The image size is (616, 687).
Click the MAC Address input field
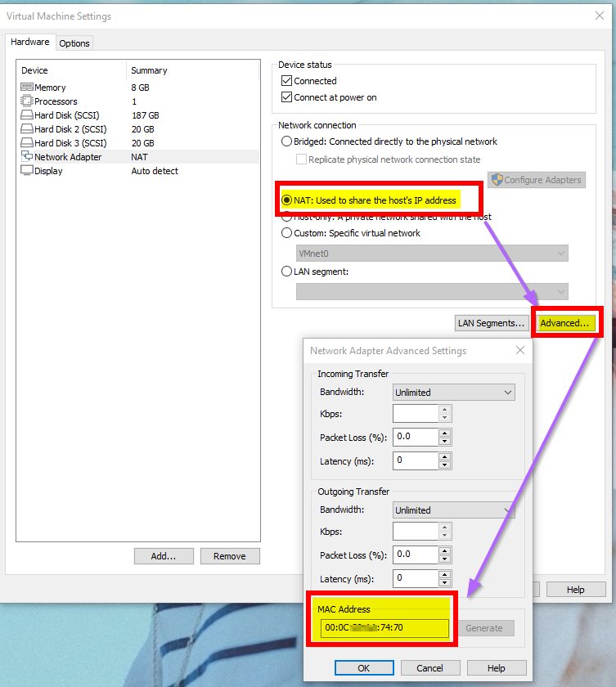click(384, 628)
